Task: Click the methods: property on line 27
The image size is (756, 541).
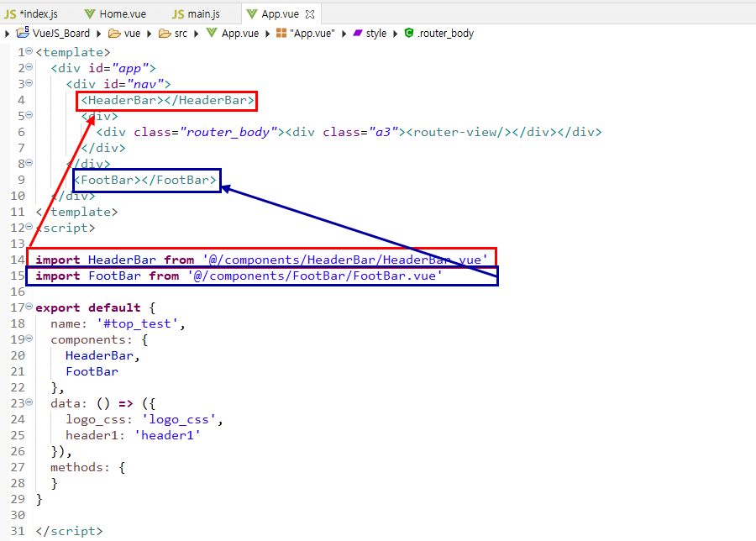Action: tap(80, 467)
